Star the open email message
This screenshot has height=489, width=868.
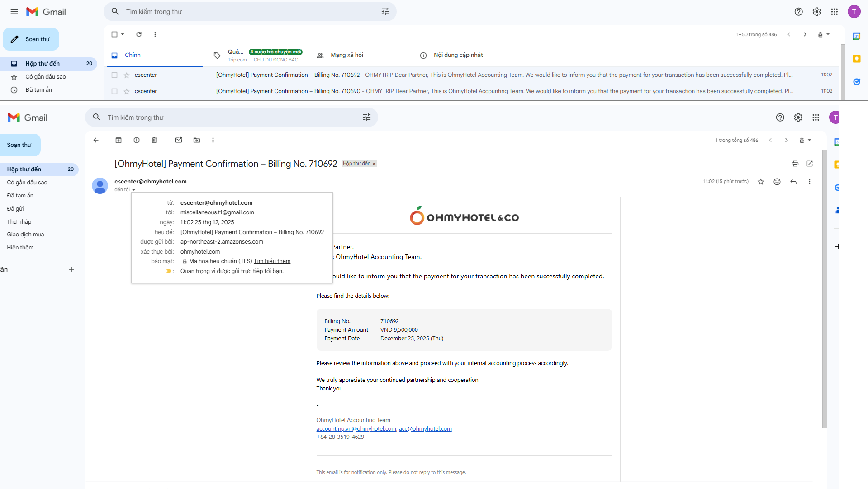pos(761,182)
